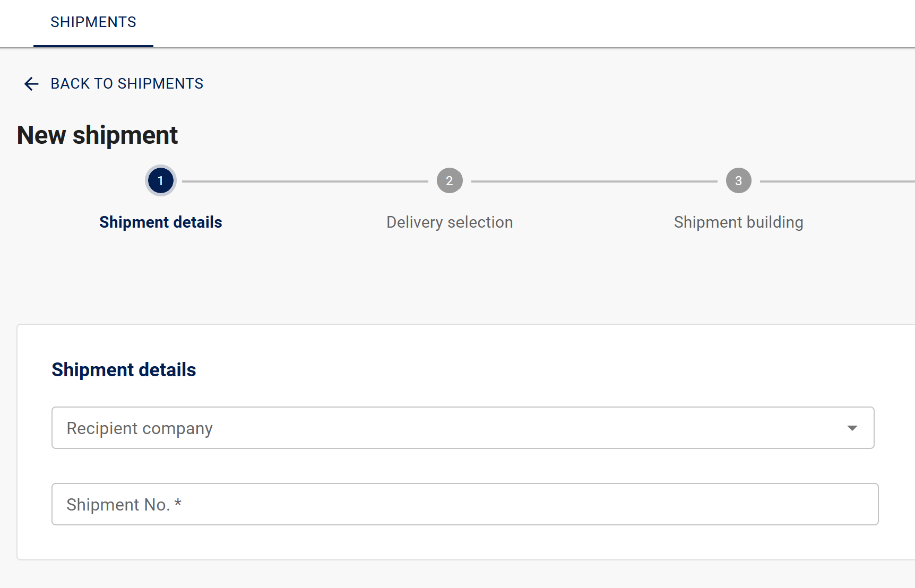Click the step 2 circle icon
The image size is (915, 588).
click(x=450, y=181)
